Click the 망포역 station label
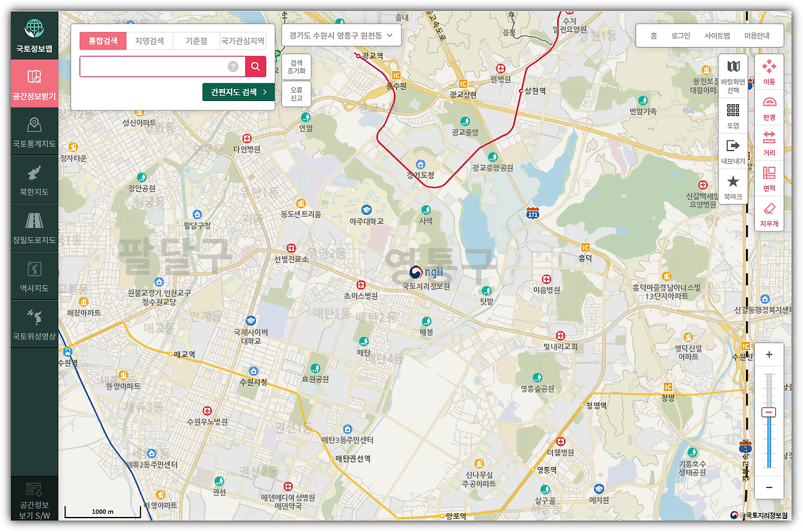 (456, 516)
